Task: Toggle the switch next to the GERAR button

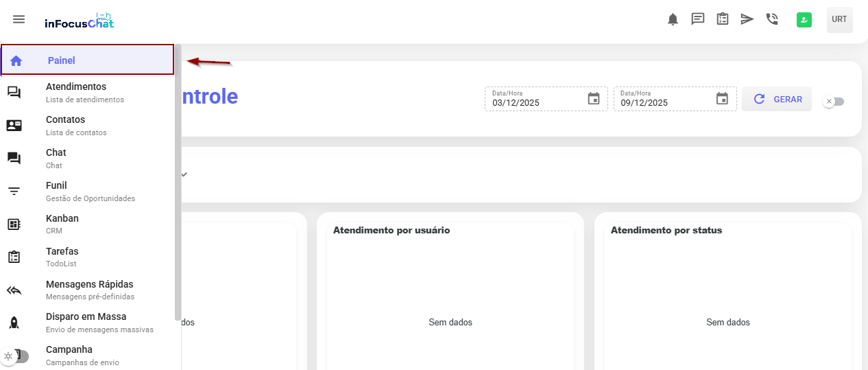Action: tap(834, 102)
